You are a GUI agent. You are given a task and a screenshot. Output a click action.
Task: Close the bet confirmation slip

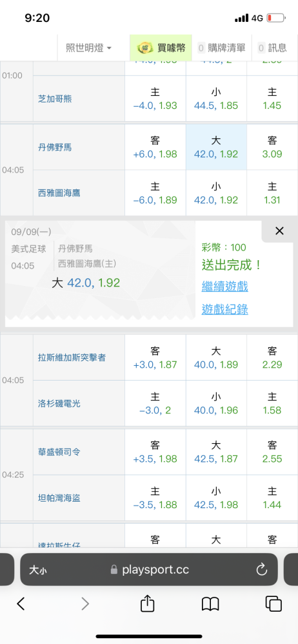[x=279, y=231]
